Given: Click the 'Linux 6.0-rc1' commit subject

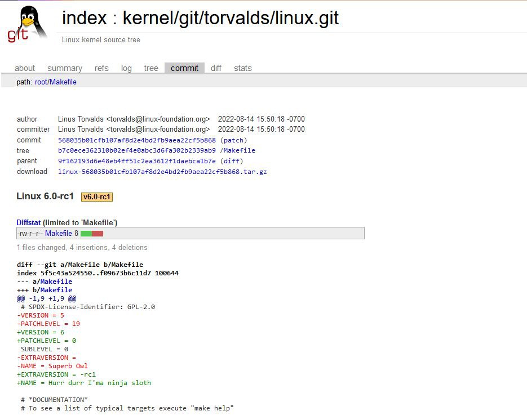Looking at the screenshot, I should 45,196.
